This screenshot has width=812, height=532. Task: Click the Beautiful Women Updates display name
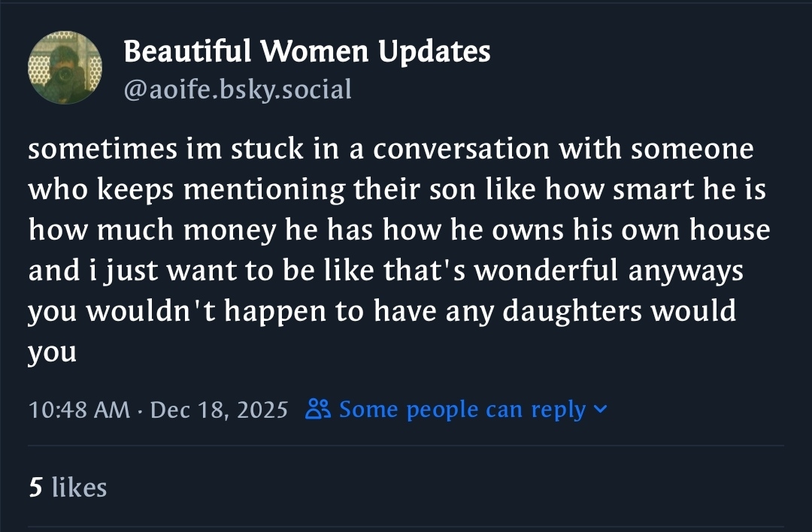[x=306, y=51]
